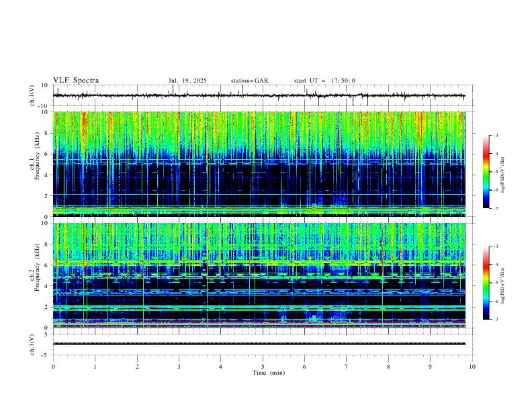Click the "5" tick on ch.3(V) axis

(x=47, y=334)
